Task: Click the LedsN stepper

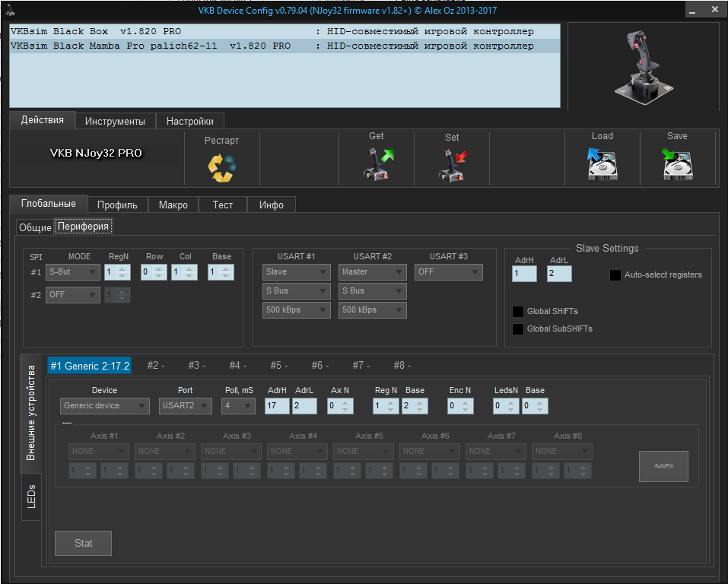Action: pyautogui.click(x=506, y=406)
